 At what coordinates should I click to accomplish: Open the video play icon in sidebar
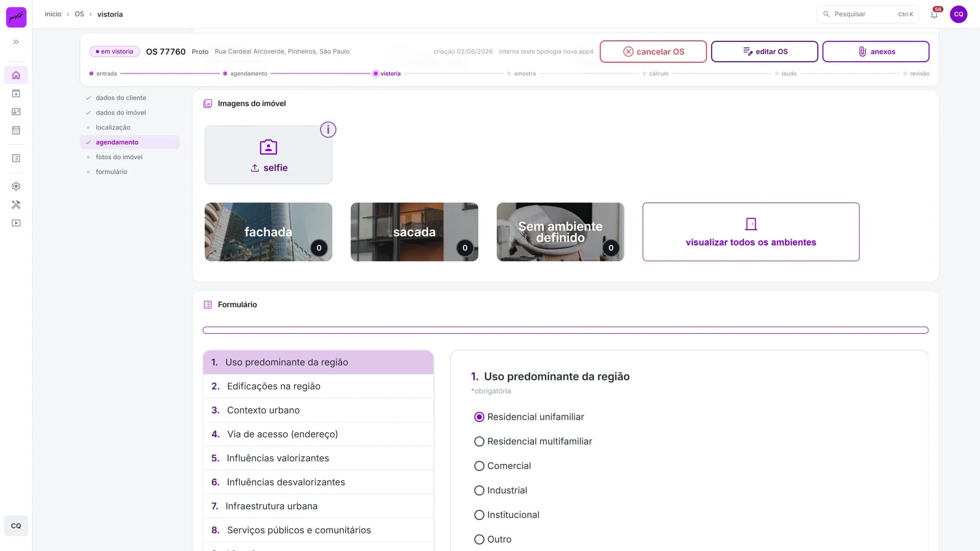[x=16, y=223]
